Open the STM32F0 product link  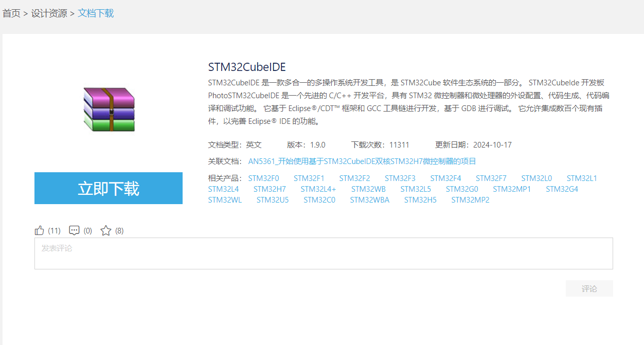click(263, 178)
